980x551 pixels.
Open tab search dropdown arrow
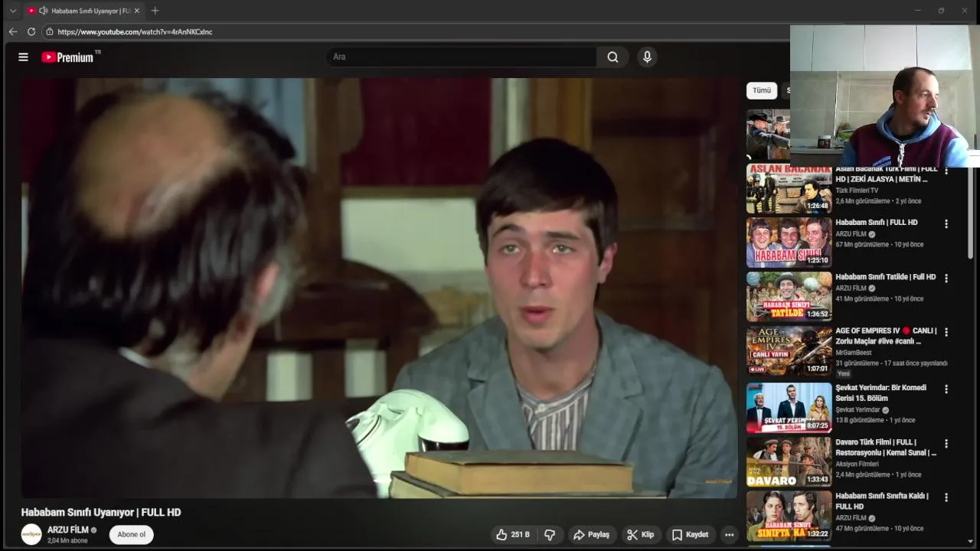tap(12, 11)
